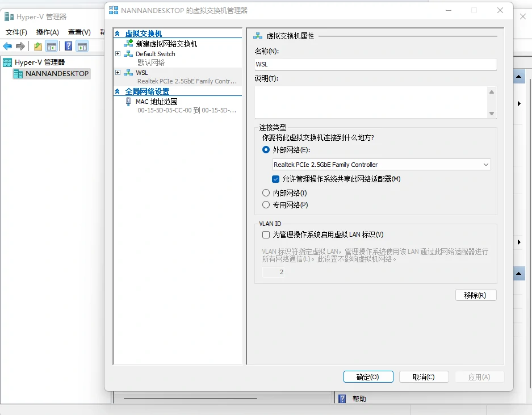532x415 pixels.
Task: Expand the WSL switch tree node
Action: point(118,72)
